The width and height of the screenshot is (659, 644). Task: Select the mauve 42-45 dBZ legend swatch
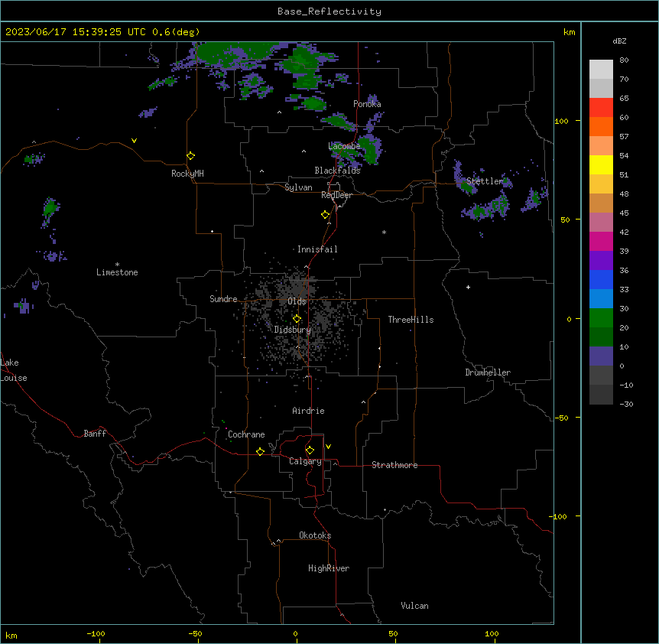coord(601,223)
